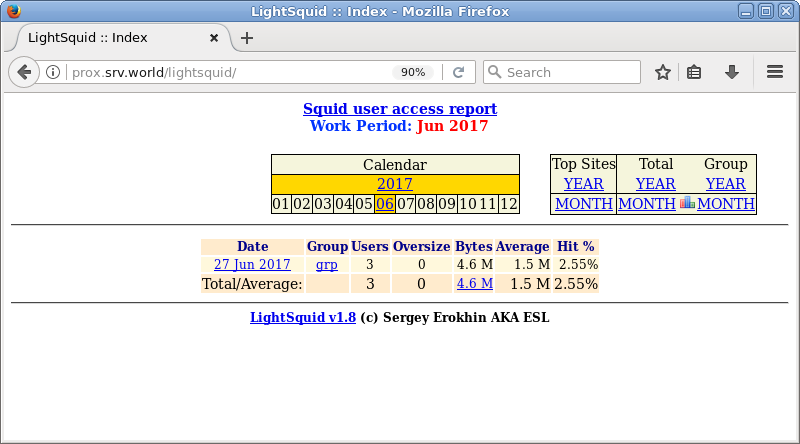800x444 pixels.
Task: Click calendar month cell 01
Action: 281,204
